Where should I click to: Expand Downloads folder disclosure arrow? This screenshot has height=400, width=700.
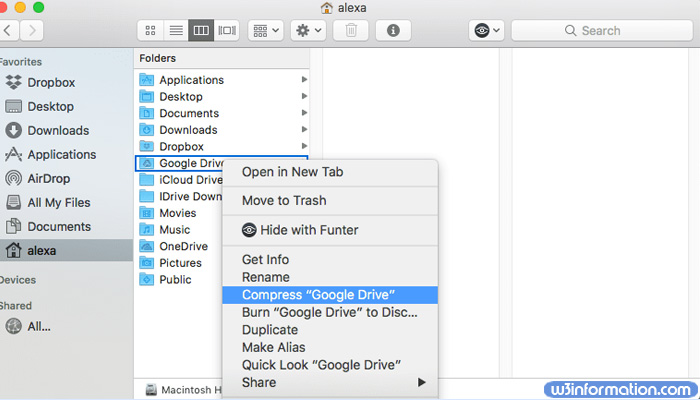(304, 129)
